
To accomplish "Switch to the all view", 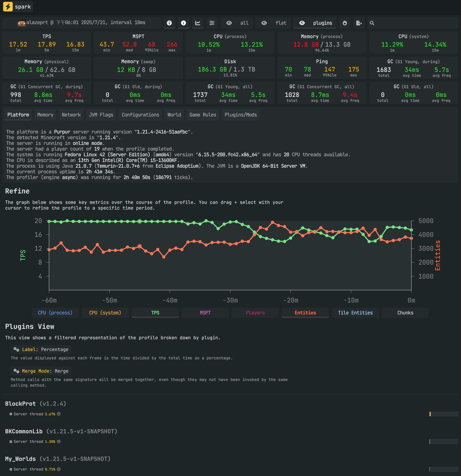I will pos(237,23).
